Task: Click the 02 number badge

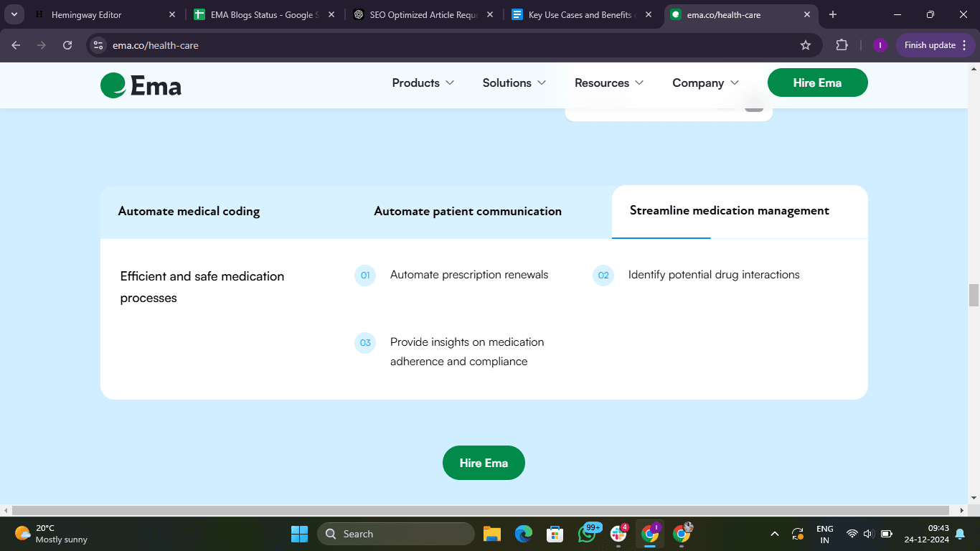Action: pyautogui.click(x=603, y=275)
